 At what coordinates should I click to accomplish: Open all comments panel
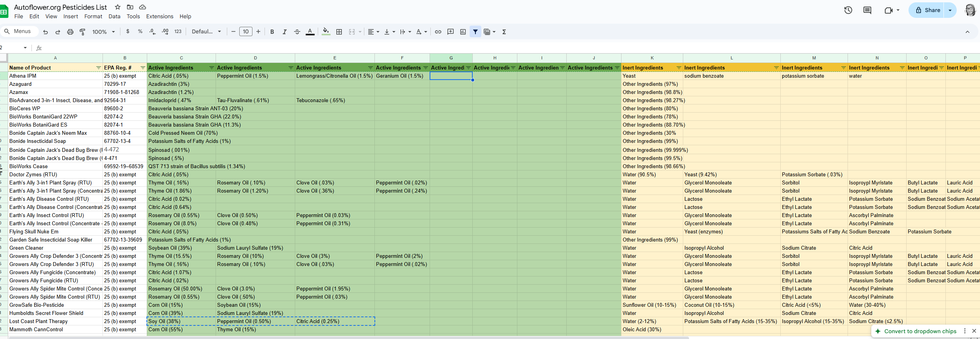click(867, 10)
